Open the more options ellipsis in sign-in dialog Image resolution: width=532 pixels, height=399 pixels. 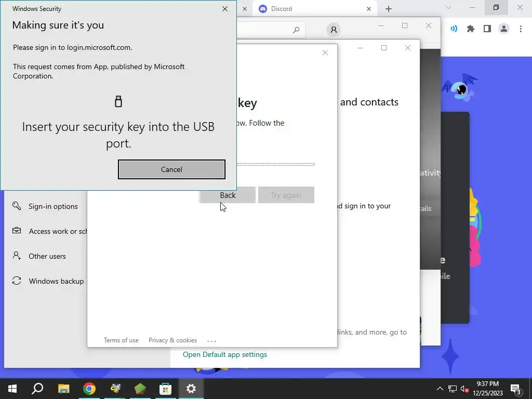(x=211, y=341)
